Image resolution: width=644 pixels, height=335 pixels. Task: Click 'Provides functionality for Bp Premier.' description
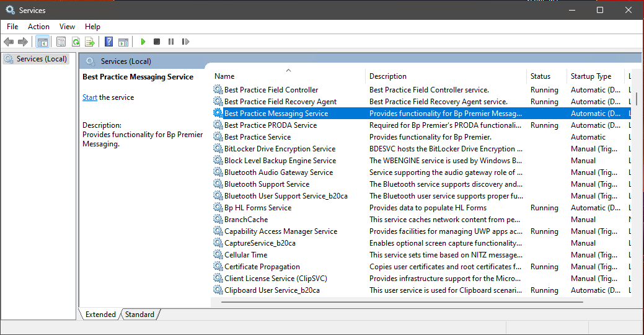tap(430, 137)
